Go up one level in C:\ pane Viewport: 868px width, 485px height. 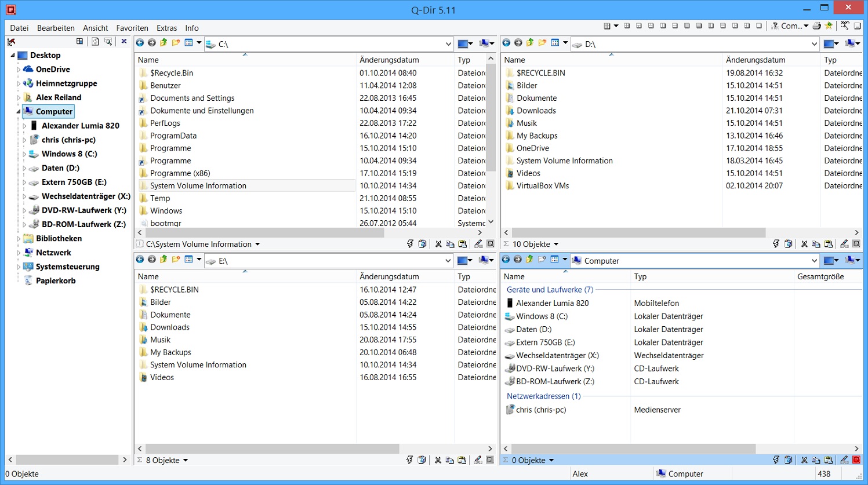(164, 43)
